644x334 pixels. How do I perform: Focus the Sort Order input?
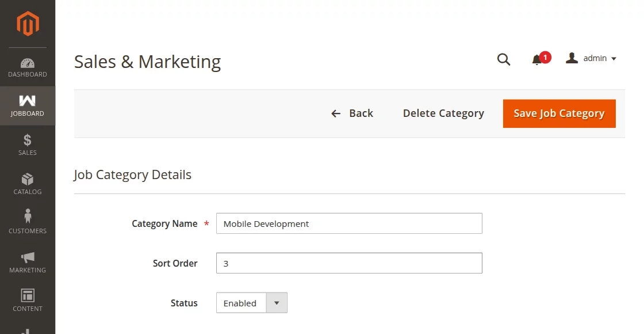pos(348,263)
